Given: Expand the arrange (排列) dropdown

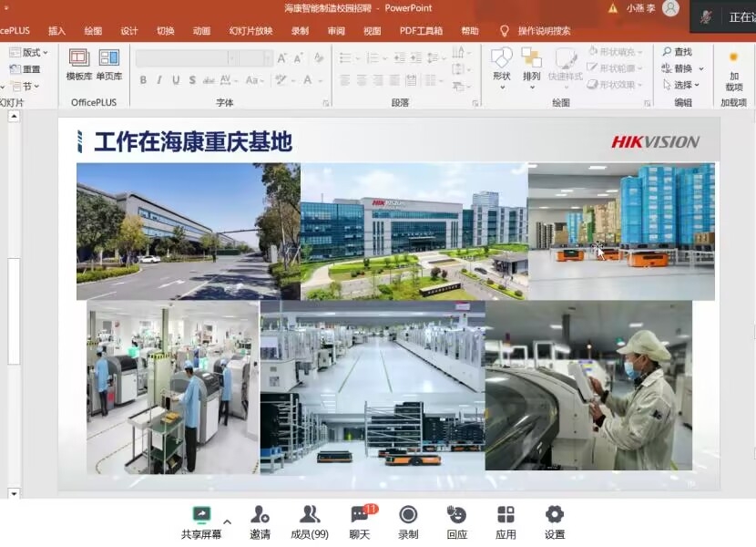Looking at the screenshot, I should tap(531, 65).
